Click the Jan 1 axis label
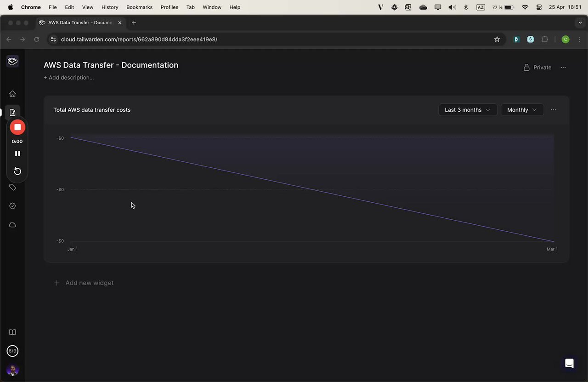 (x=73, y=249)
